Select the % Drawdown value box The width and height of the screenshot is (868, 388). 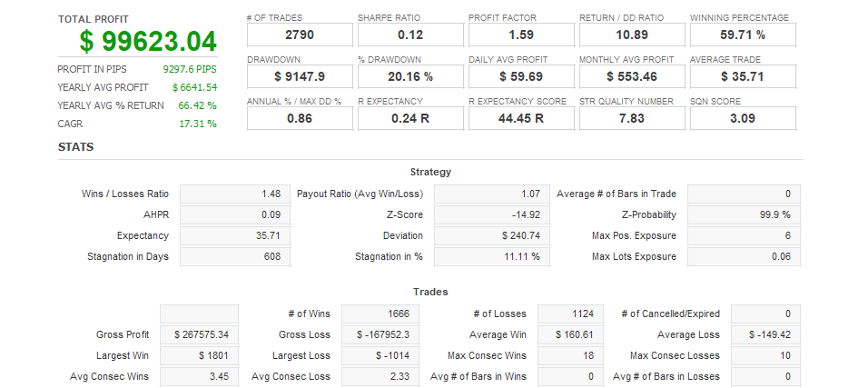click(x=410, y=76)
